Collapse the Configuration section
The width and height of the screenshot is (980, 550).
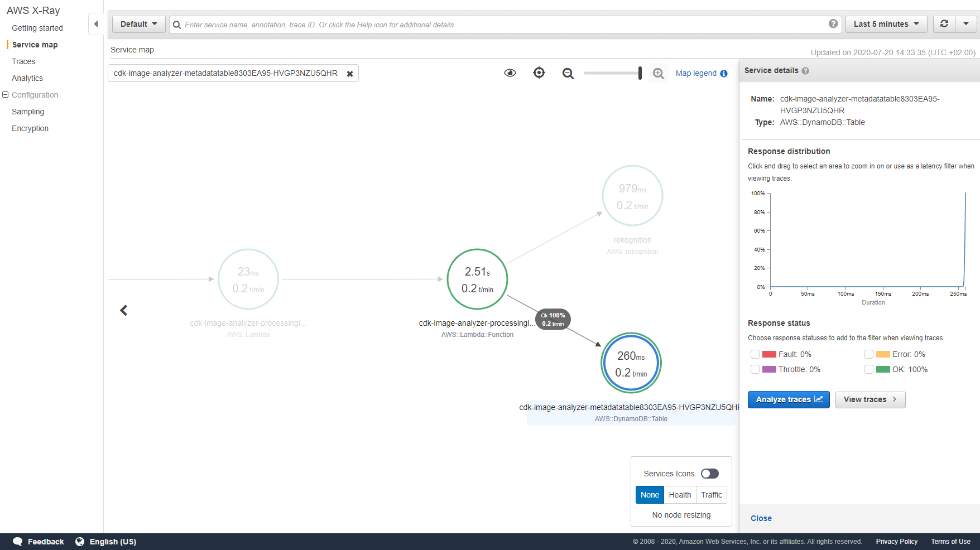point(6,95)
